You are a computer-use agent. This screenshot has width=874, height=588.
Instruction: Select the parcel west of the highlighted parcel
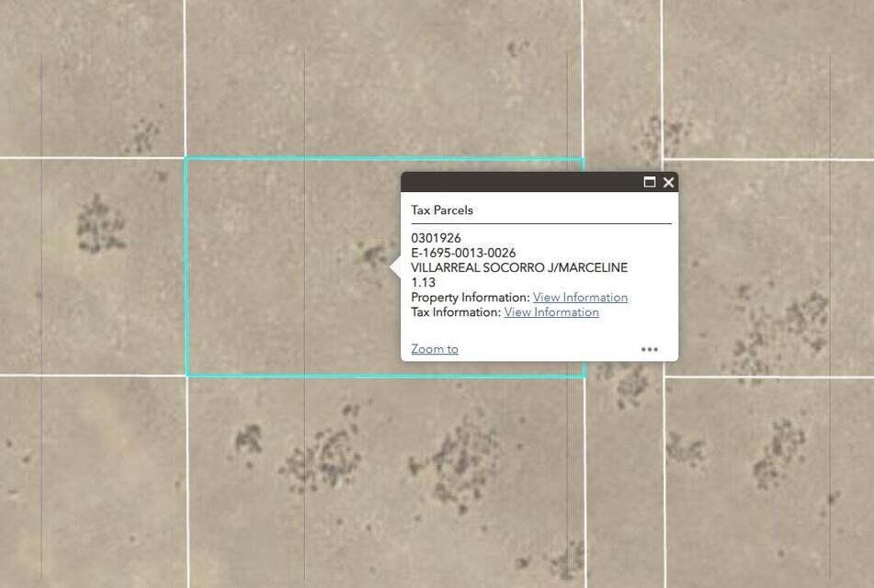click(x=92, y=266)
